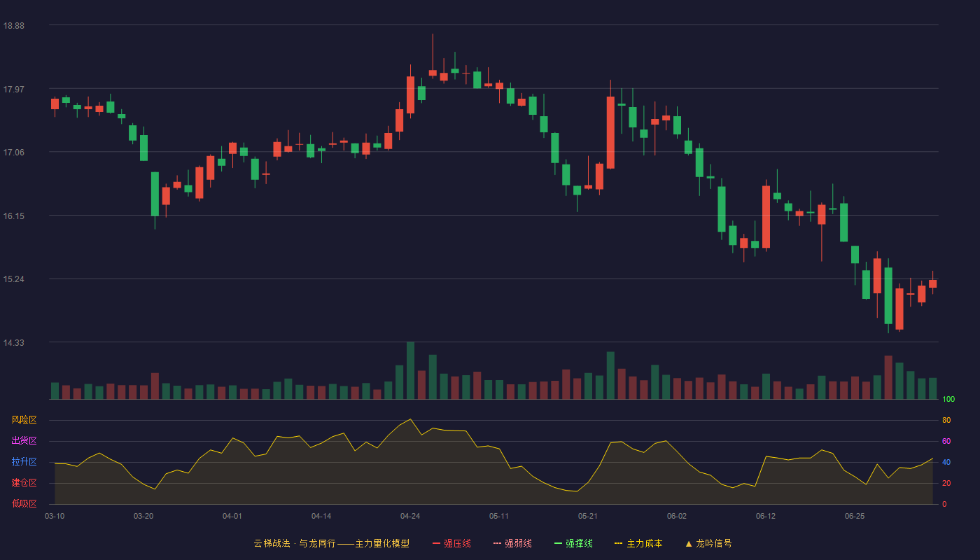Viewport: 980px width, 560px height.
Task: Toggle the 主力成本 legend entry
Action: (x=638, y=543)
